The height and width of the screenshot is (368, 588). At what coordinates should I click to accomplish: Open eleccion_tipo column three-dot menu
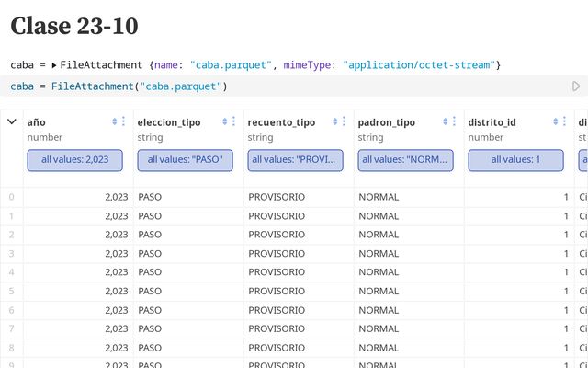click(234, 121)
